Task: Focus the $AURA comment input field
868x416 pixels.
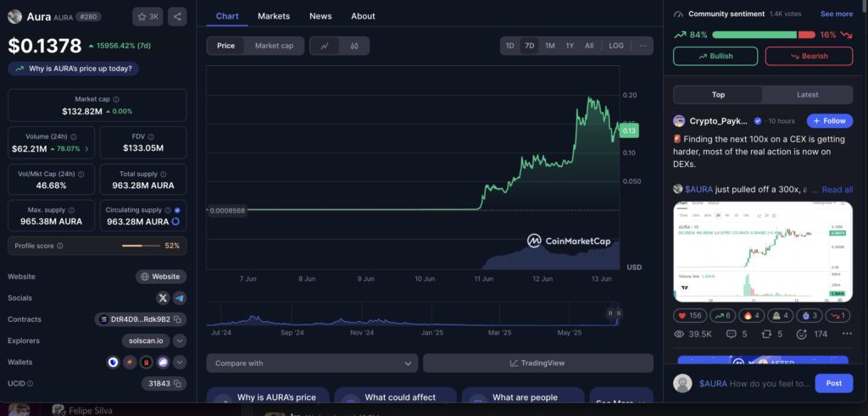Action: (754, 383)
